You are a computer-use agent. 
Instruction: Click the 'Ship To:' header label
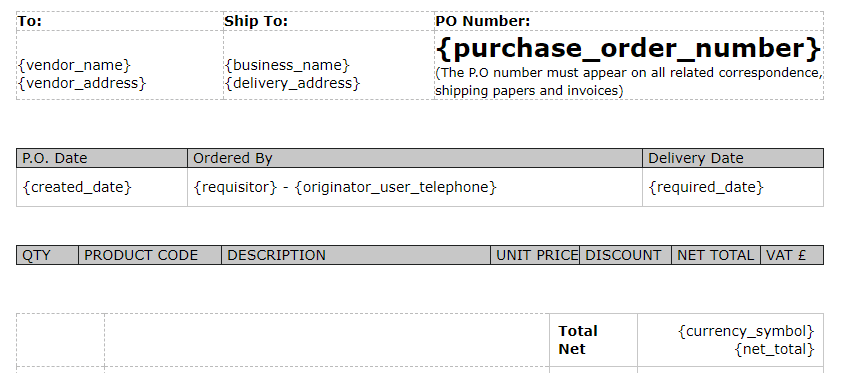[x=256, y=21]
